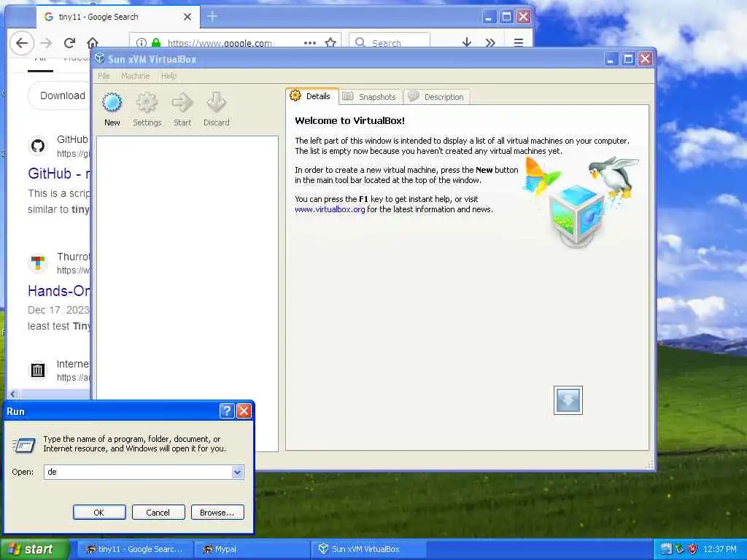Open VirtualBox Settings toolbar icon
The image size is (747, 560).
point(147,102)
